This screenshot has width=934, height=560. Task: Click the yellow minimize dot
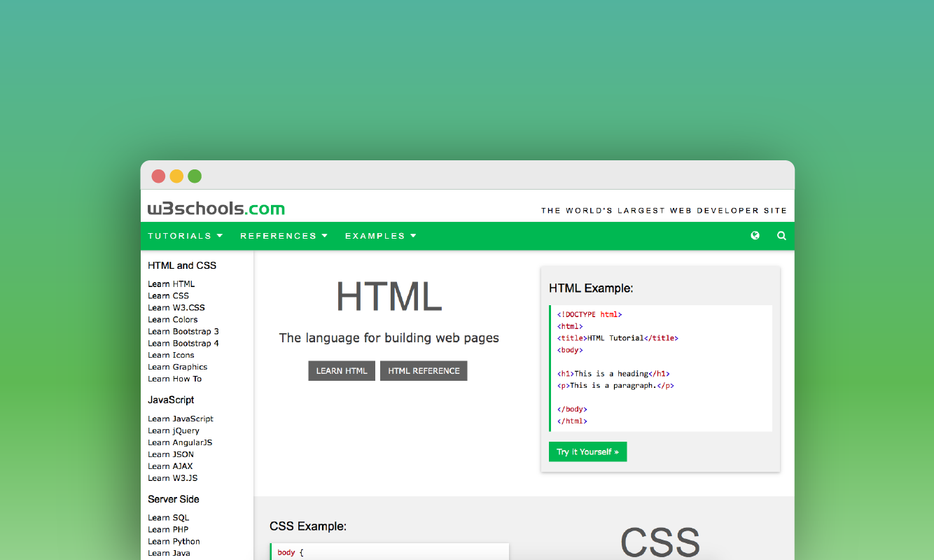click(176, 176)
